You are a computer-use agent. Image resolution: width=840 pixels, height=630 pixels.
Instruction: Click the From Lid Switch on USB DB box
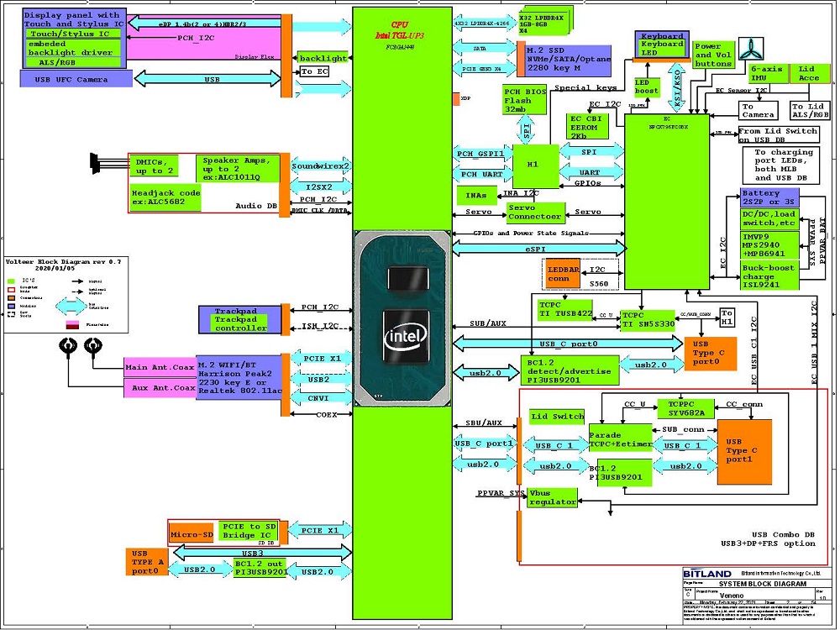tap(779, 134)
